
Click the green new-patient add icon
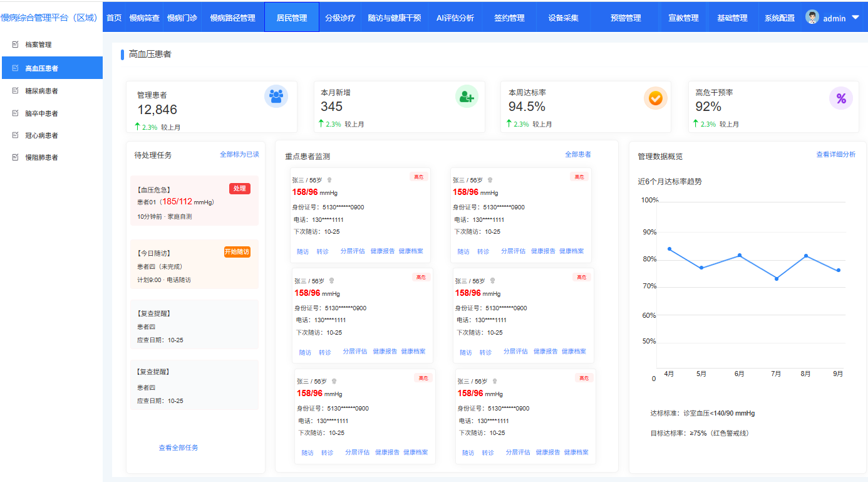[x=467, y=97]
